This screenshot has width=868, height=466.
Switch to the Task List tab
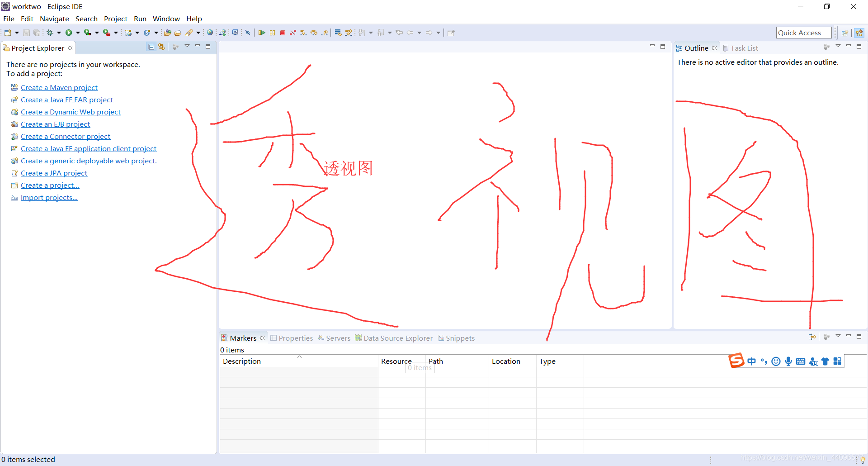coord(741,48)
